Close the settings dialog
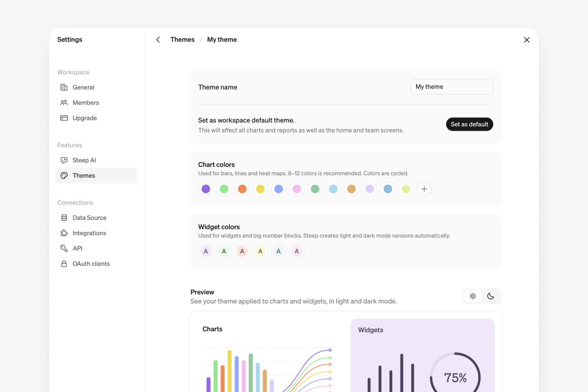 [527, 40]
